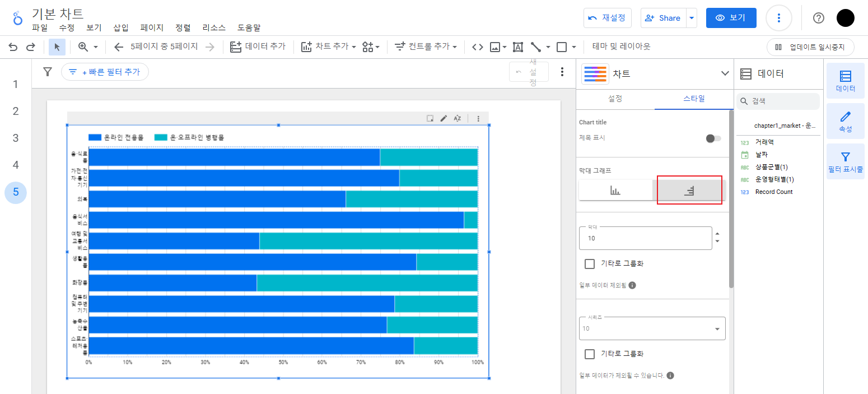Choose vertical bar chart orientation
Viewport: 868px width, 394px height.
tap(615, 191)
